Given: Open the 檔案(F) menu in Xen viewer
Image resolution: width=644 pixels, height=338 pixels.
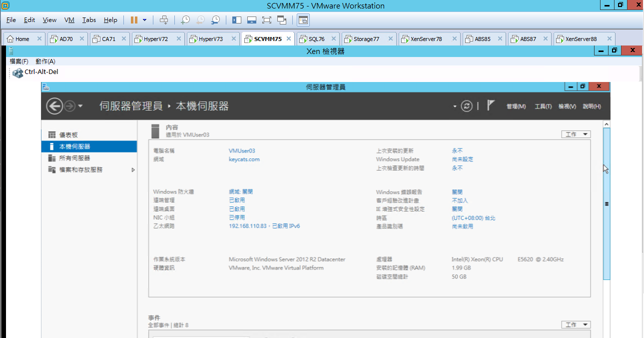Looking at the screenshot, I should pos(19,61).
